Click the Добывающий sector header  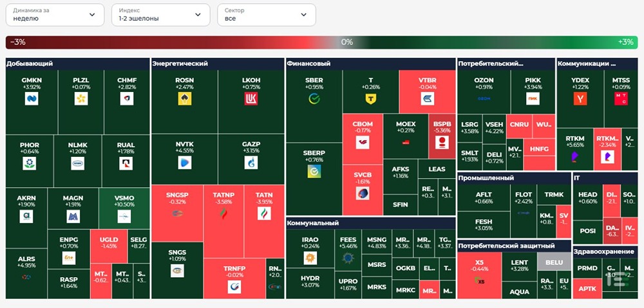[78, 64]
